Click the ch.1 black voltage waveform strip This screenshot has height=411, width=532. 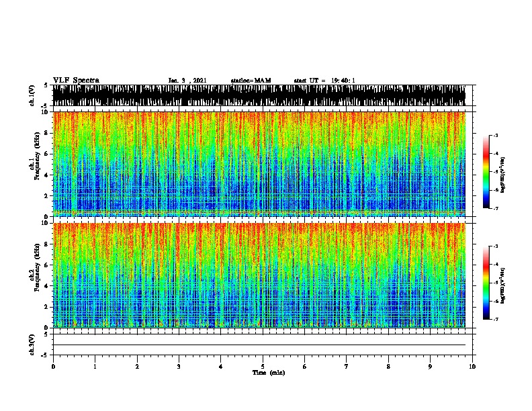click(259, 95)
